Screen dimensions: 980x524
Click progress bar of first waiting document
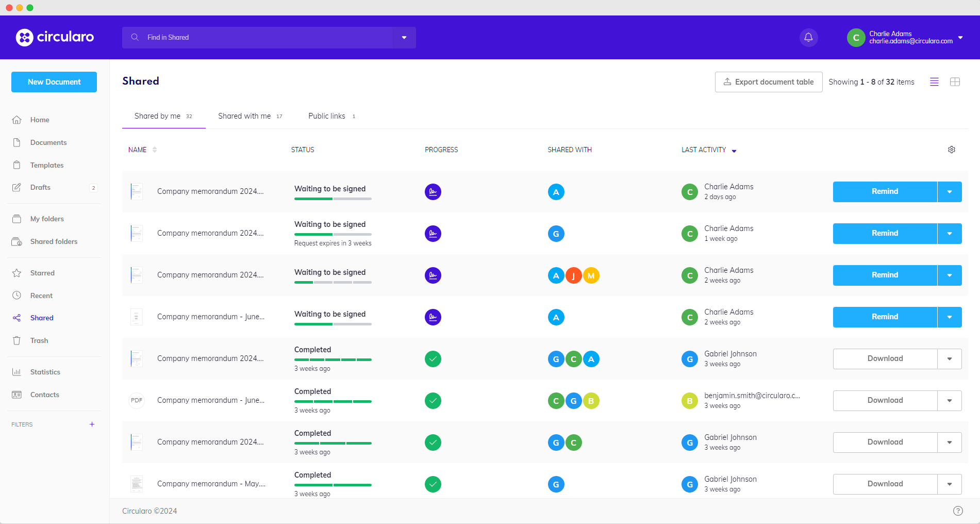point(333,199)
